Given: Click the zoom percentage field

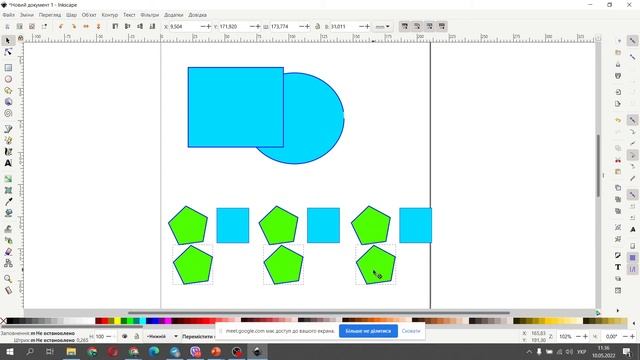Looking at the screenshot, I should (x=565, y=336).
